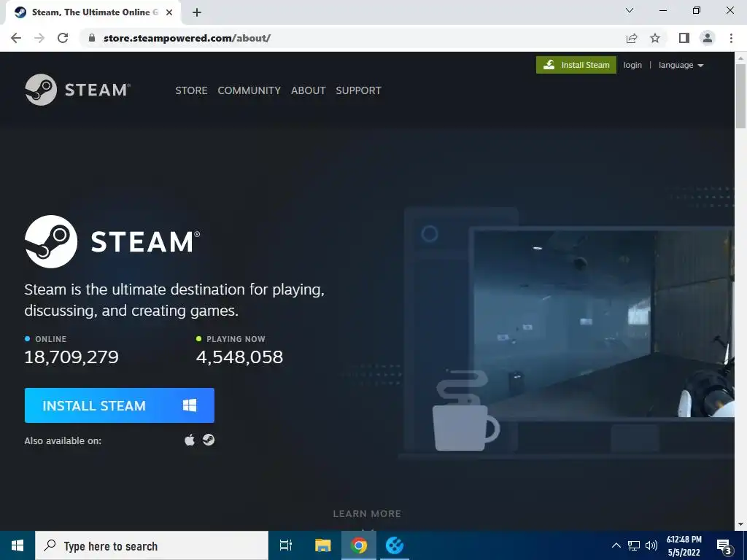This screenshot has height=560, width=747.
Task: Click the Chrome taskbar icon
Action: click(x=359, y=545)
